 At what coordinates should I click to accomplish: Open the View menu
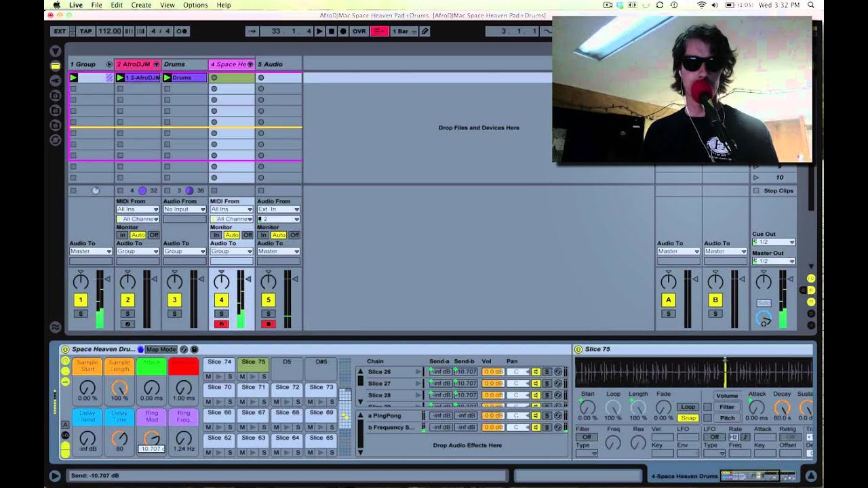(167, 5)
